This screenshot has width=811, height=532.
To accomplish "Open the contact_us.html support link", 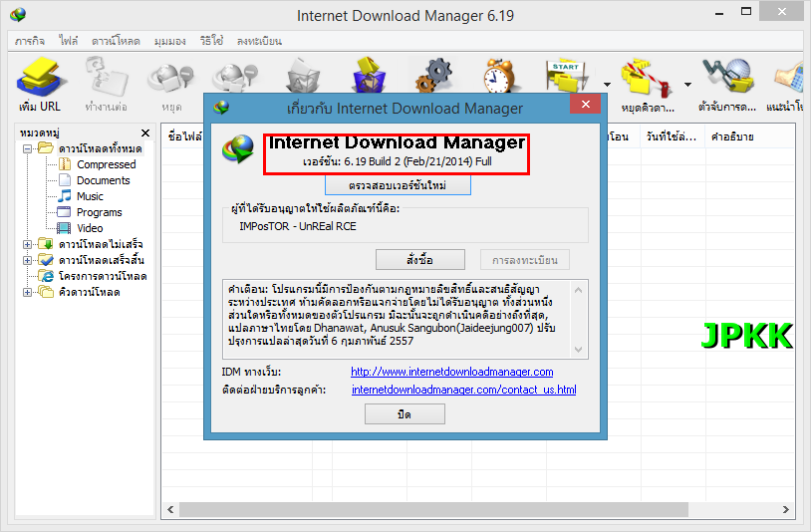I will 463,390.
